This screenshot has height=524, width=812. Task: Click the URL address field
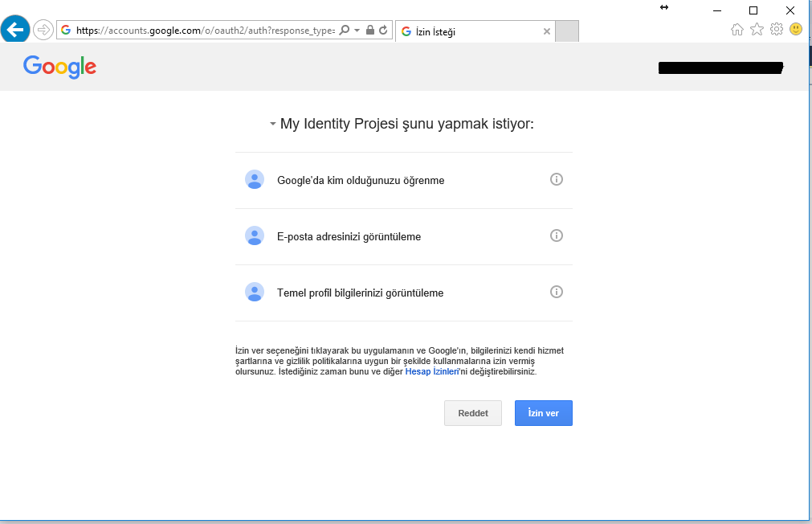201,31
